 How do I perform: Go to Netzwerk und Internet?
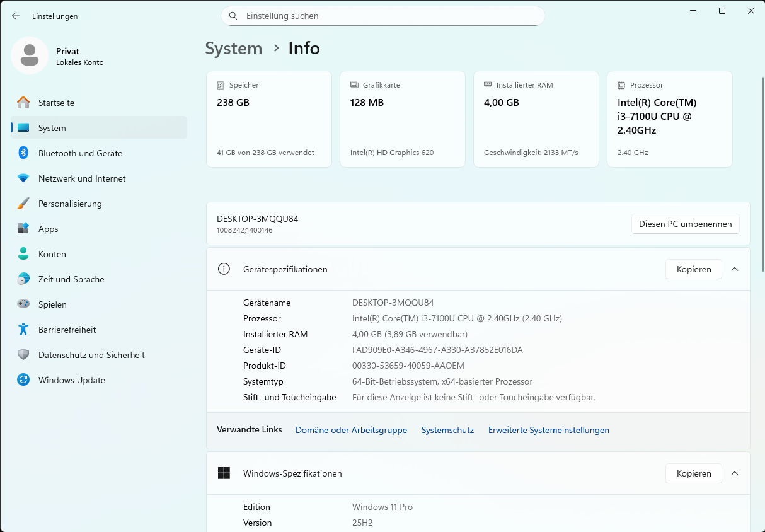coord(99,178)
